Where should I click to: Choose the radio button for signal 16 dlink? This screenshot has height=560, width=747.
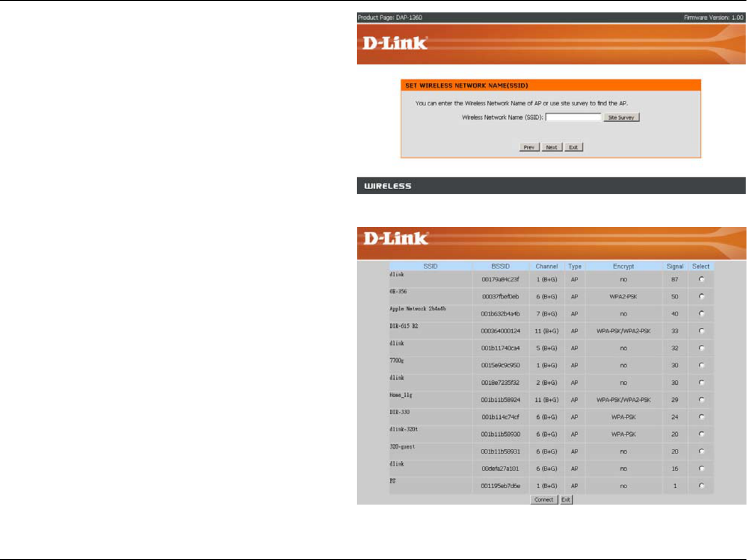(701, 468)
